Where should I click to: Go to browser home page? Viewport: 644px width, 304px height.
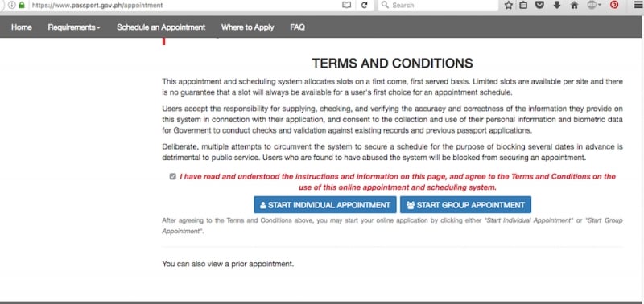point(574,6)
